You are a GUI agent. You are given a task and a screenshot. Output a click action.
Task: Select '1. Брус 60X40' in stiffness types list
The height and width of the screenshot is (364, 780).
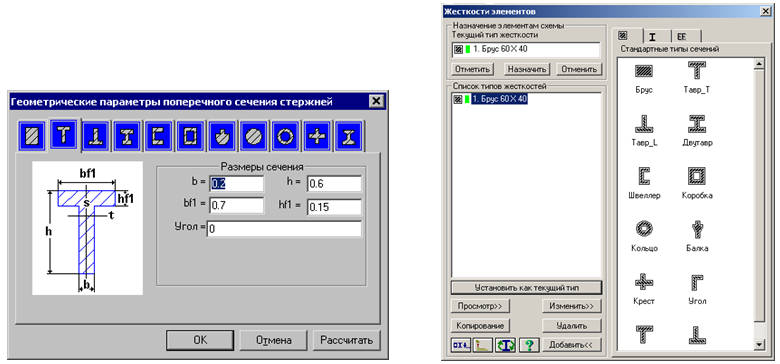[x=499, y=99]
